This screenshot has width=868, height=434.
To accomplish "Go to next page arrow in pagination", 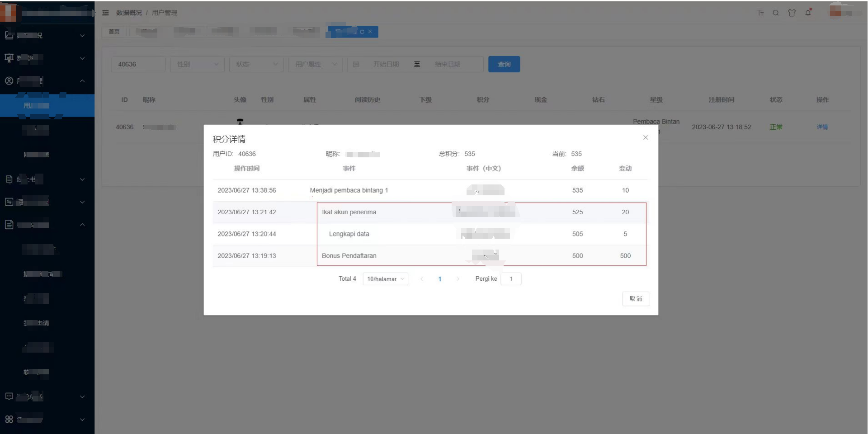I will pyautogui.click(x=458, y=279).
